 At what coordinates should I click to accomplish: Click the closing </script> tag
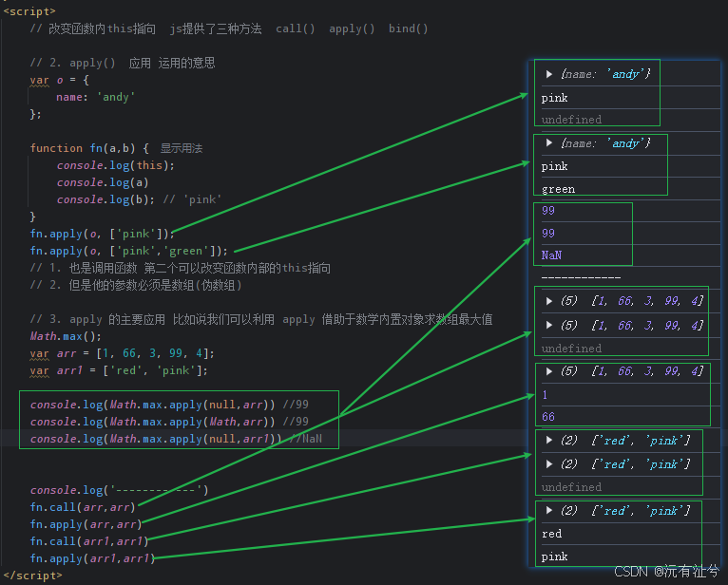point(32,576)
